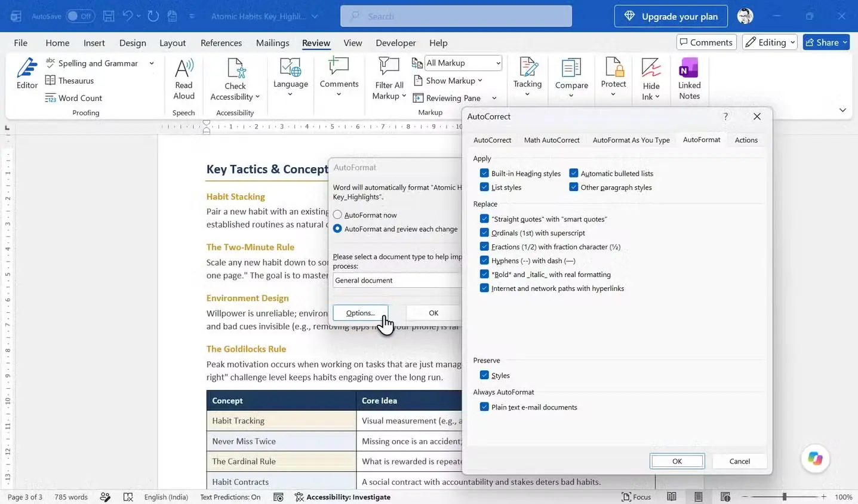The width and height of the screenshot is (858, 504).
Task: Open Linked Notes in OneNote
Action: (x=689, y=79)
